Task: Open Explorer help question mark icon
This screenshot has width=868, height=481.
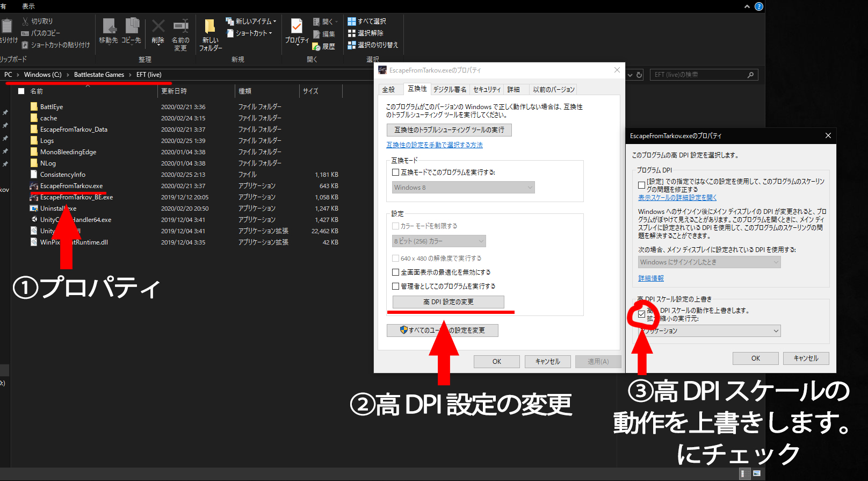Action: 759,6
